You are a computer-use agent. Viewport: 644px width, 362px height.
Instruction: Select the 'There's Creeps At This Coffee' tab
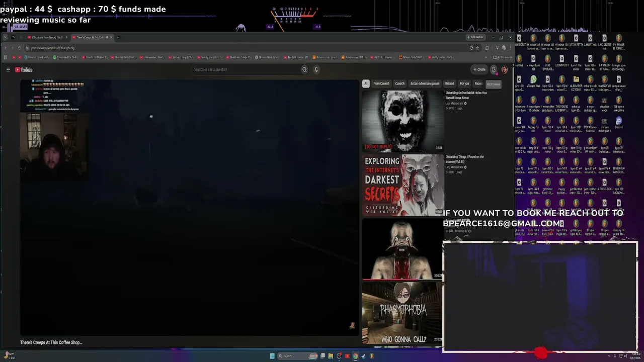(x=92, y=37)
